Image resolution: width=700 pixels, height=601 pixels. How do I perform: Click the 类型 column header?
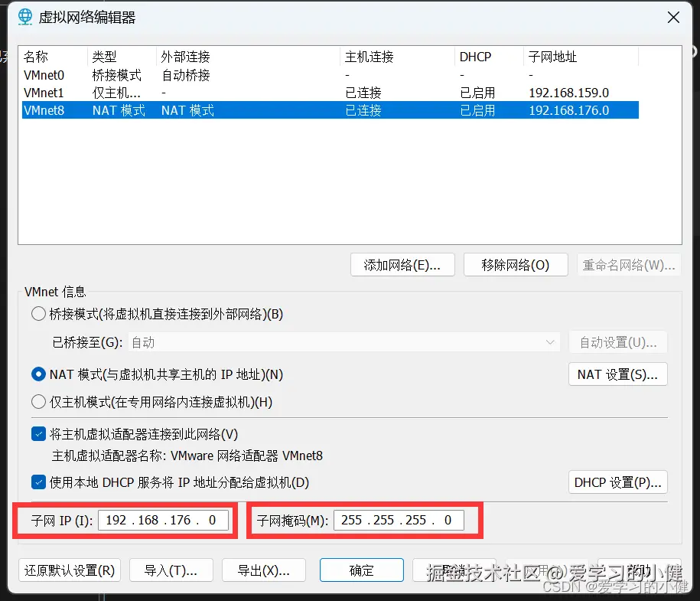tap(122, 57)
